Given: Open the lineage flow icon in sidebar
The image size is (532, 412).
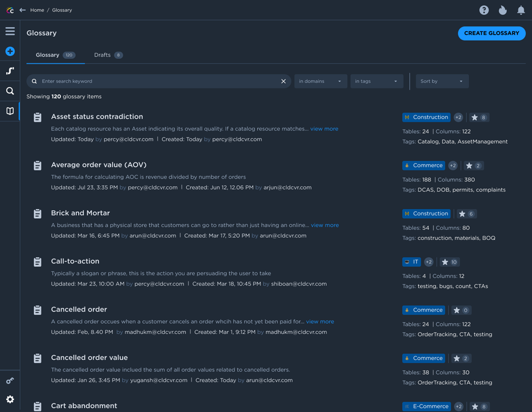Looking at the screenshot, I should point(10,71).
